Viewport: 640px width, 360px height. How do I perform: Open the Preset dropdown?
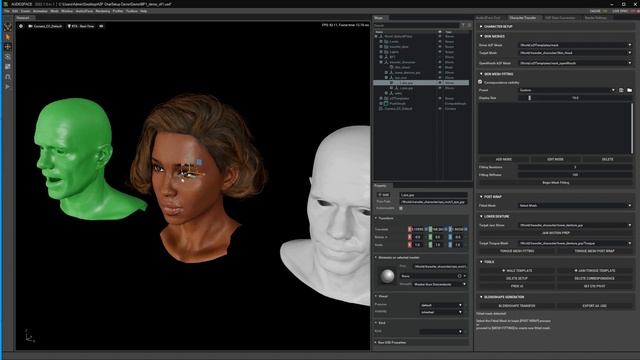[567, 90]
